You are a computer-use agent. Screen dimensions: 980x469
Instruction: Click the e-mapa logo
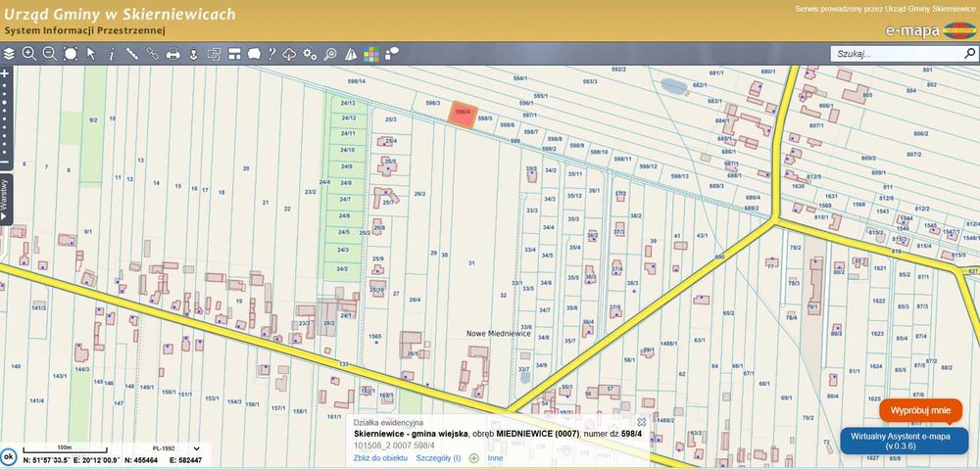(x=929, y=30)
